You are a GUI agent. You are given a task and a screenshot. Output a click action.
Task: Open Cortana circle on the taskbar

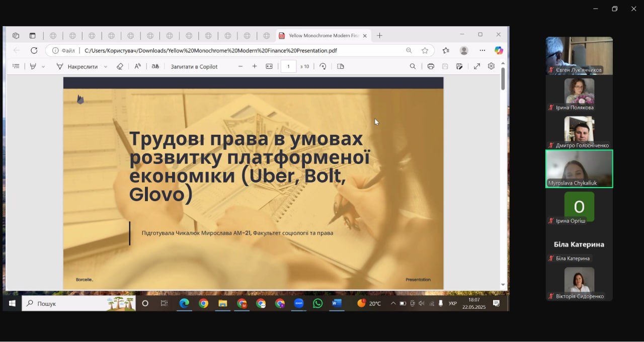click(x=145, y=303)
